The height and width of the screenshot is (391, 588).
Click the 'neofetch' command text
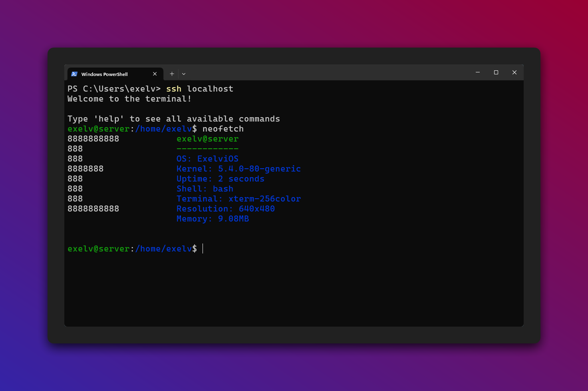223,129
